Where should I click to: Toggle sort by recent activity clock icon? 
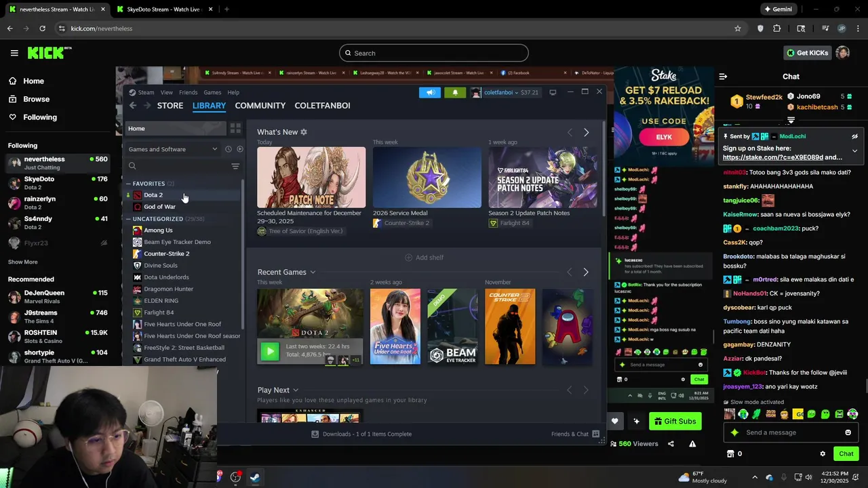[x=229, y=149]
